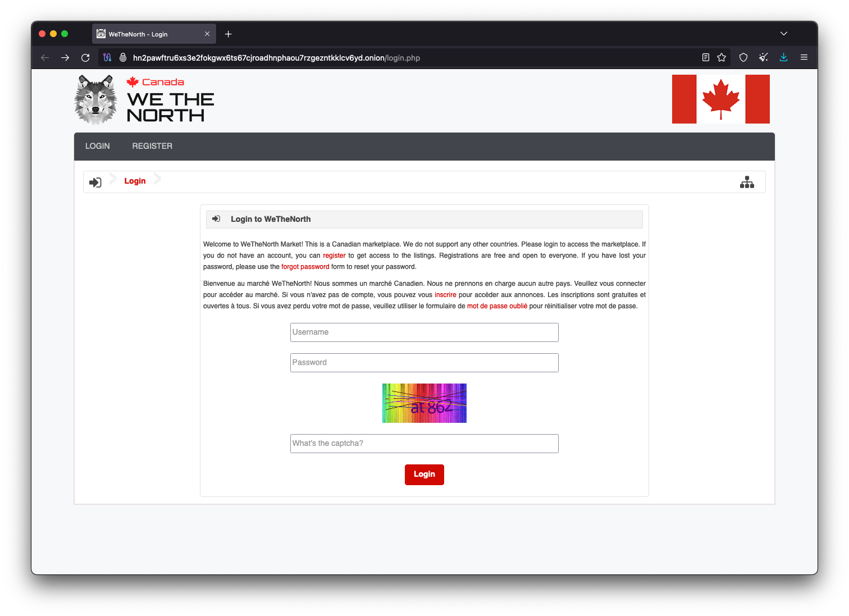Viewport: 849px width, 616px height.
Task: Expand the Login breadcrumb chevron
Action: [157, 179]
